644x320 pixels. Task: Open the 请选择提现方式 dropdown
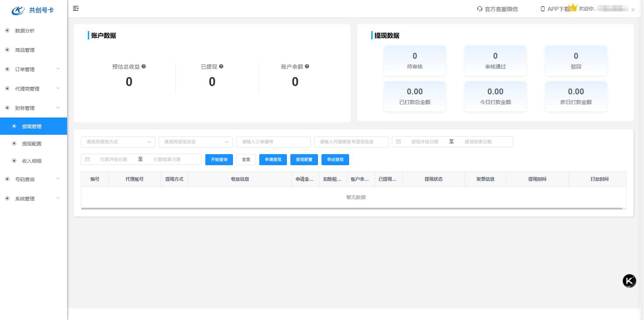click(x=118, y=142)
